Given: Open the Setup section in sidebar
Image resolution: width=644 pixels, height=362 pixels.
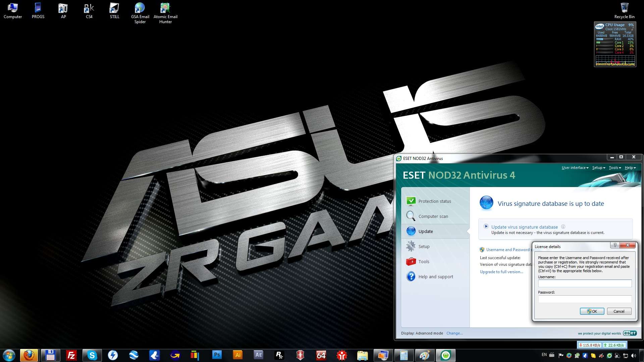Looking at the screenshot, I should (x=435, y=246).
